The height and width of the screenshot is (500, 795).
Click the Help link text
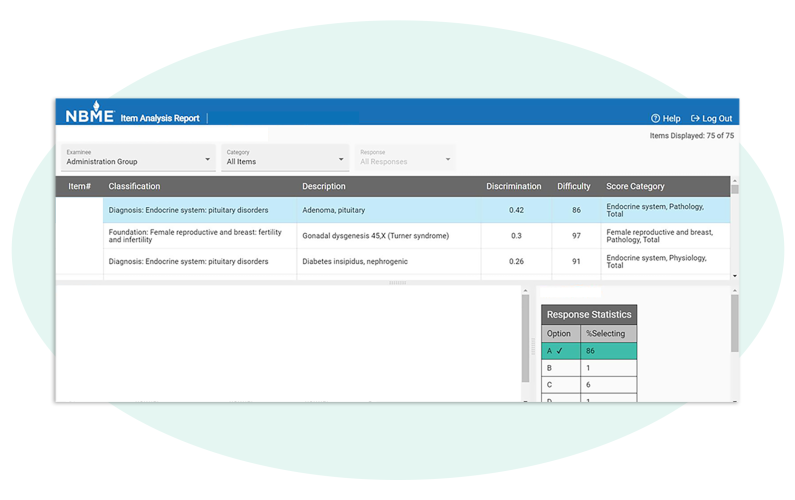point(671,118)
